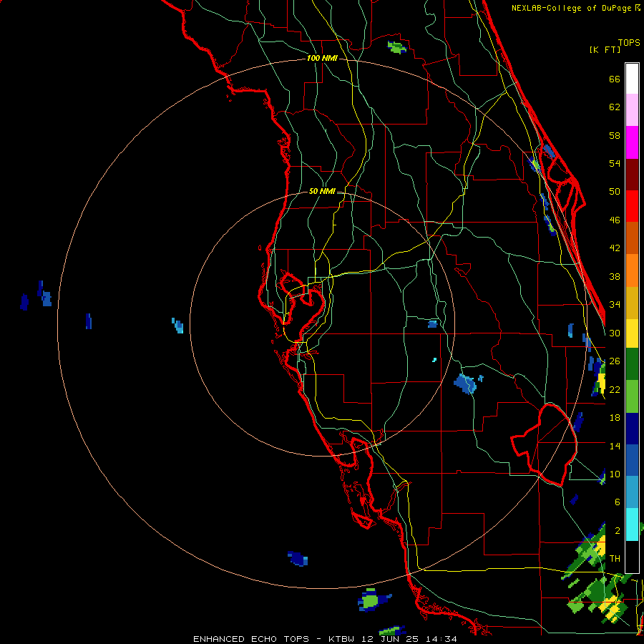
Task: Click the "50 NMI" range ring label
Action: click(322, 191)
